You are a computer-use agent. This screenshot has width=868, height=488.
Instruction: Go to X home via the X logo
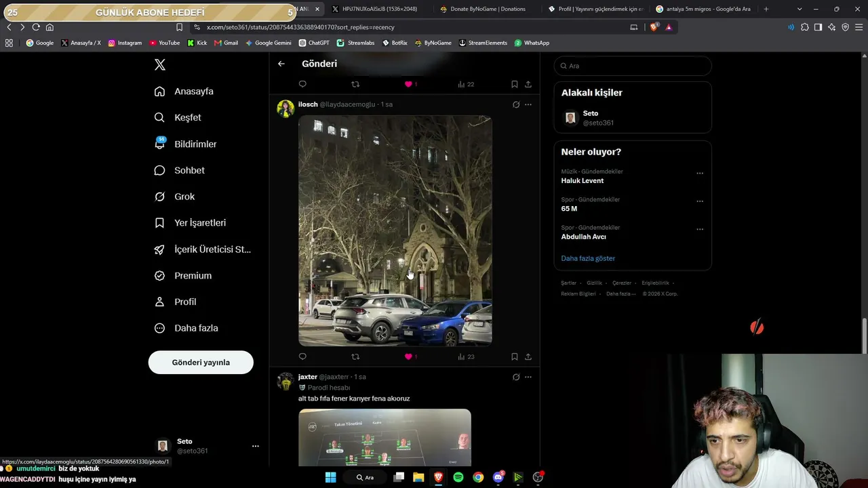point(160,65)
